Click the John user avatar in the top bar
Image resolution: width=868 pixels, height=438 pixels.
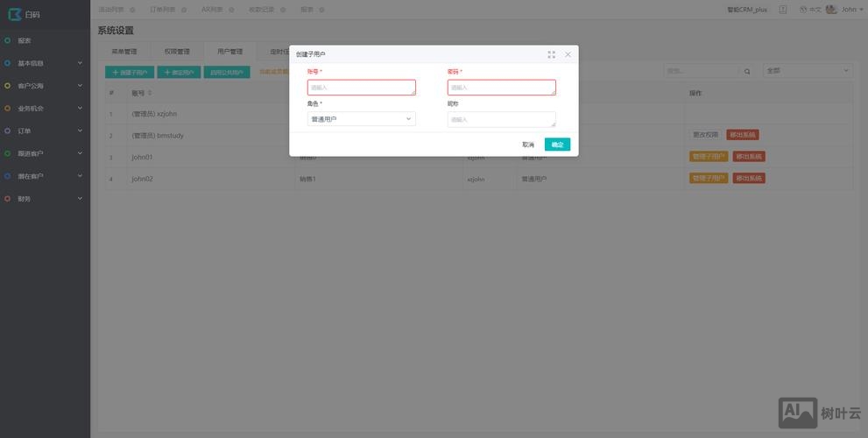click(x=831, y=10)
